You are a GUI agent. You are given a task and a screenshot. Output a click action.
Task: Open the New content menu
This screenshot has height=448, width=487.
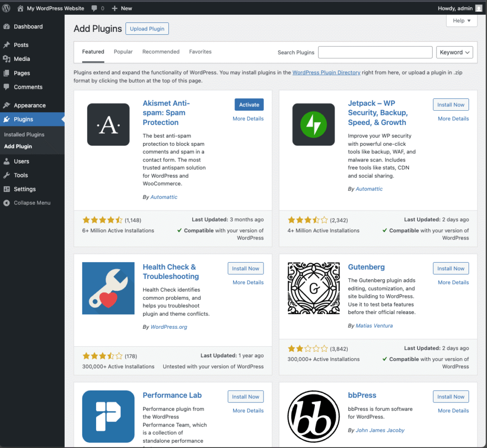[x=122, y=8]
